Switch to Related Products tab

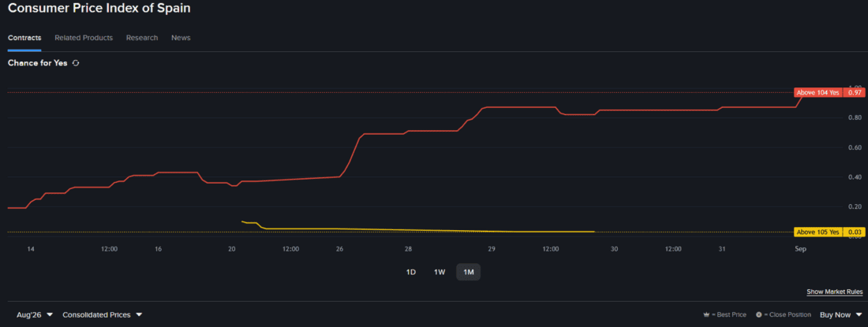[x=84, y=38]
